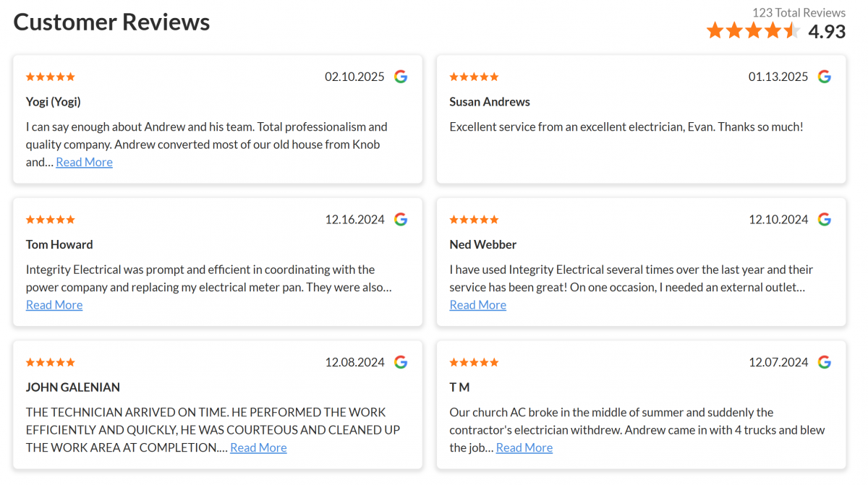Expand Tom Howard's review with Read More

(x=54, y=305)
